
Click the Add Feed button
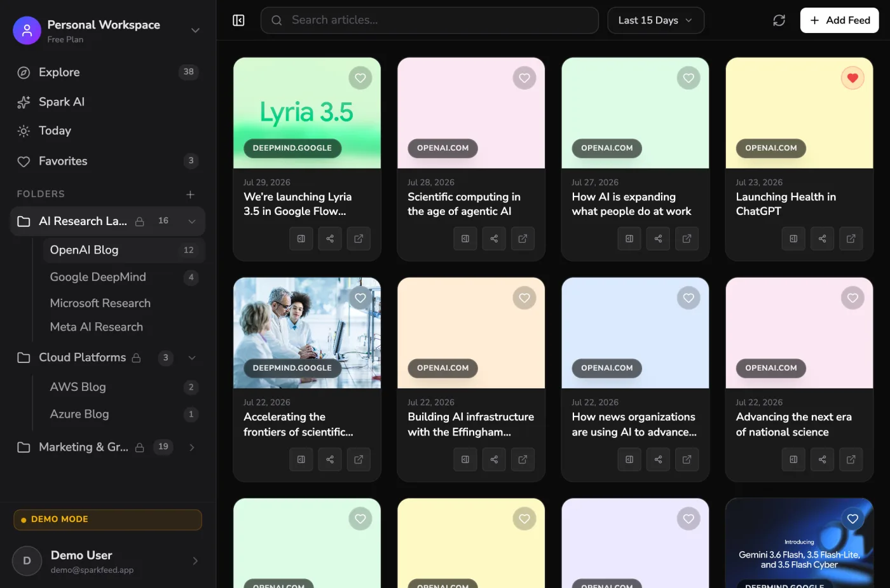pyautogui.click(x=839, y=20)
